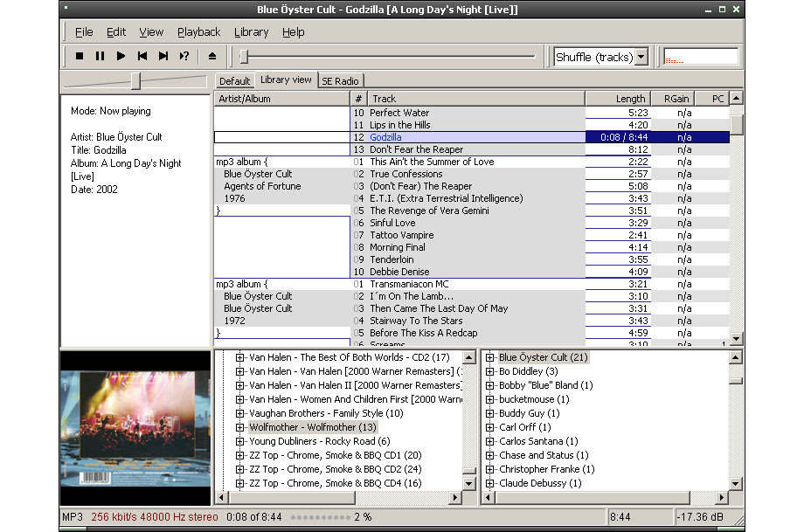Image resolution: width=804 pixels, height=532 pixels.
Task: Click the artist tree horizontal scroll right arrow
Action: pyautogui.click(x=722, y=497)
